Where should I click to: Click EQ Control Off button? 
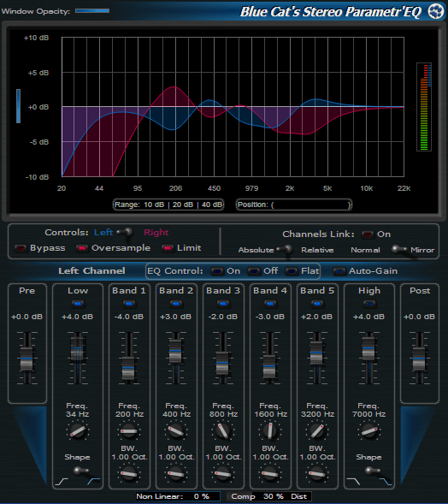tap(254, 271)
